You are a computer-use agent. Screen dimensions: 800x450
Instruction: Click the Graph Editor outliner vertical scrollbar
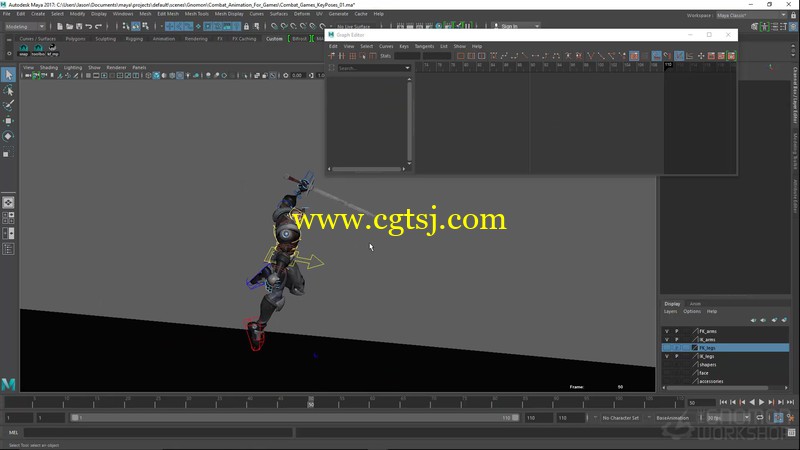point(409,121)
